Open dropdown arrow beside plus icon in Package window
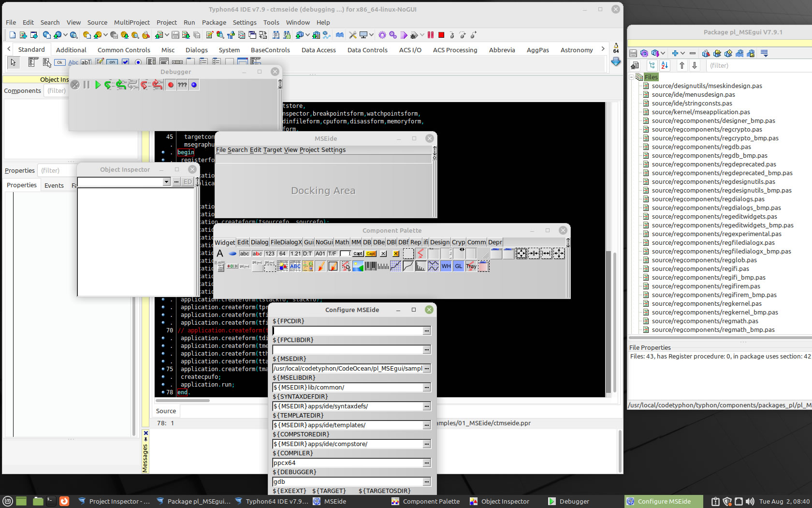The height and width of the screenshot is (508, 812). tap(682, 53)
